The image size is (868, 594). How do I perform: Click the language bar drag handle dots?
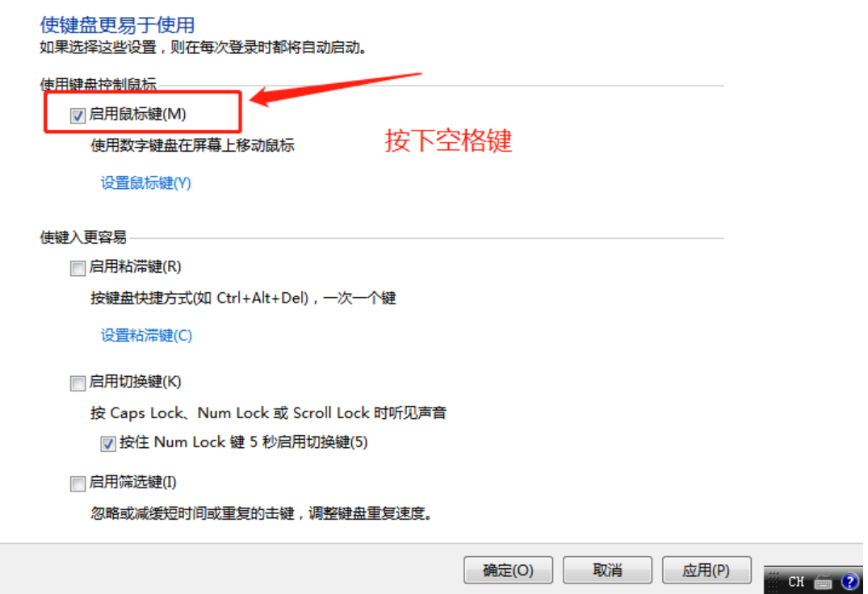coord(774,581)
